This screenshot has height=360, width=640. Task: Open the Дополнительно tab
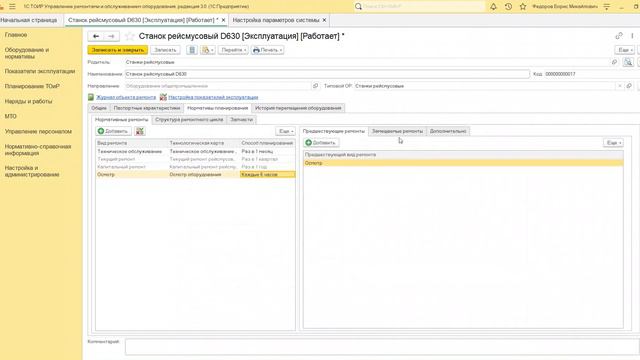click(448, 131)
